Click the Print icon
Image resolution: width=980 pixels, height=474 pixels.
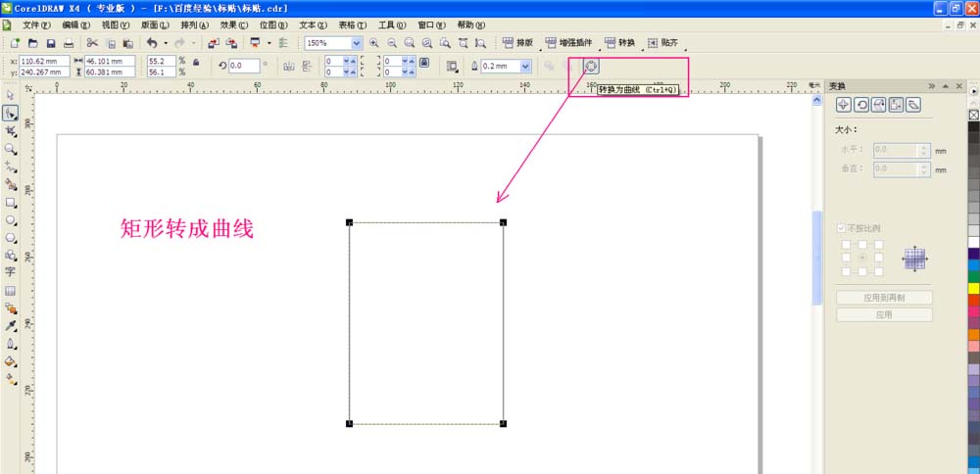coord(69,43)
